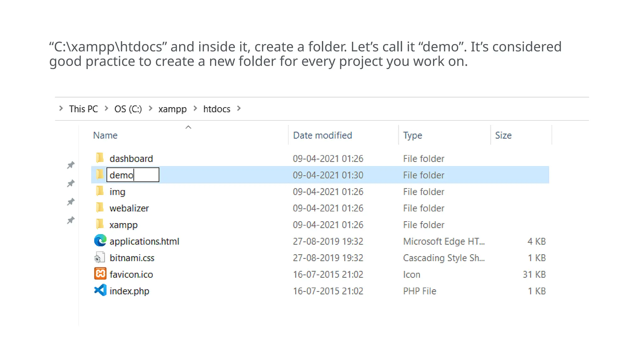644x362 pixels.
Task: Go to OS (C:) in breadcrumb
Action: click(128, 109)
